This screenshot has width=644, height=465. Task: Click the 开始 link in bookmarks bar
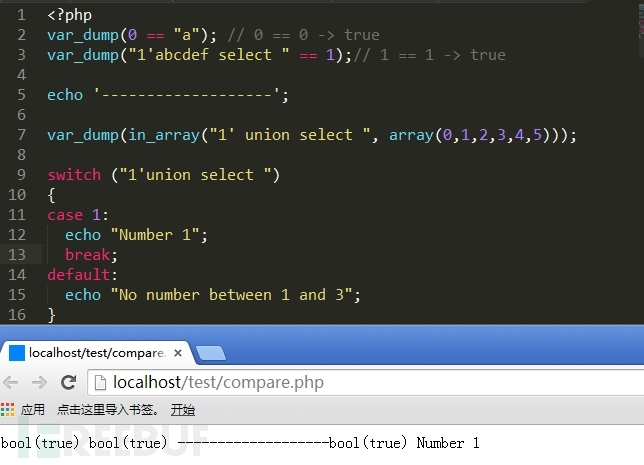(183, 410)
